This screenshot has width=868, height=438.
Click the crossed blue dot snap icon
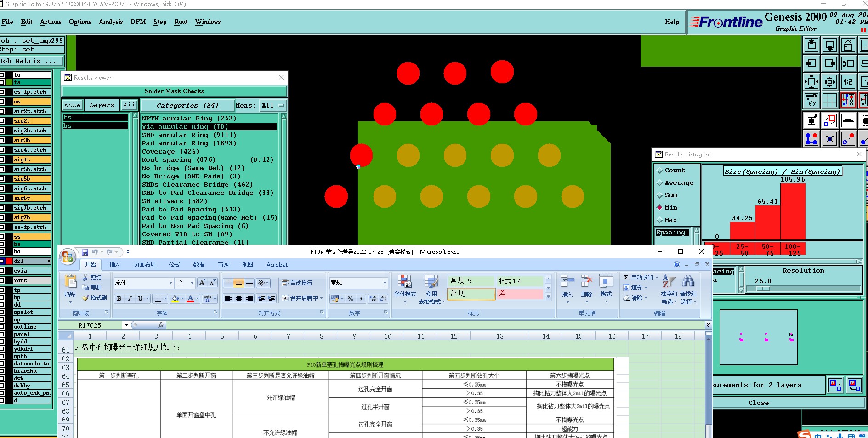point(830,138)
